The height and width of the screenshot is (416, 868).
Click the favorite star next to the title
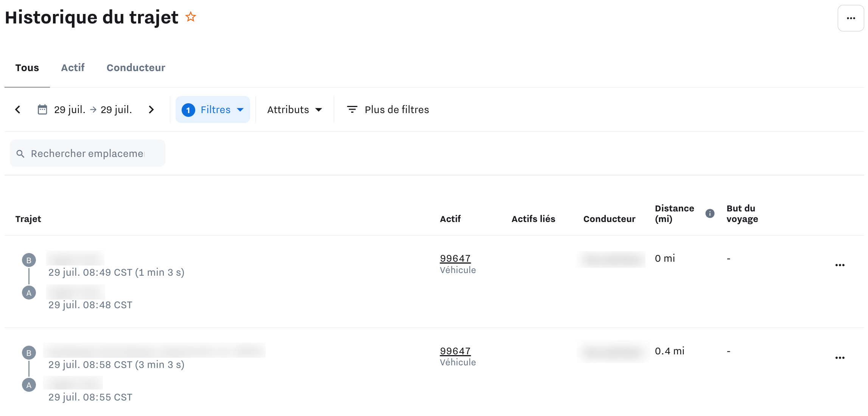pos(191,17)
